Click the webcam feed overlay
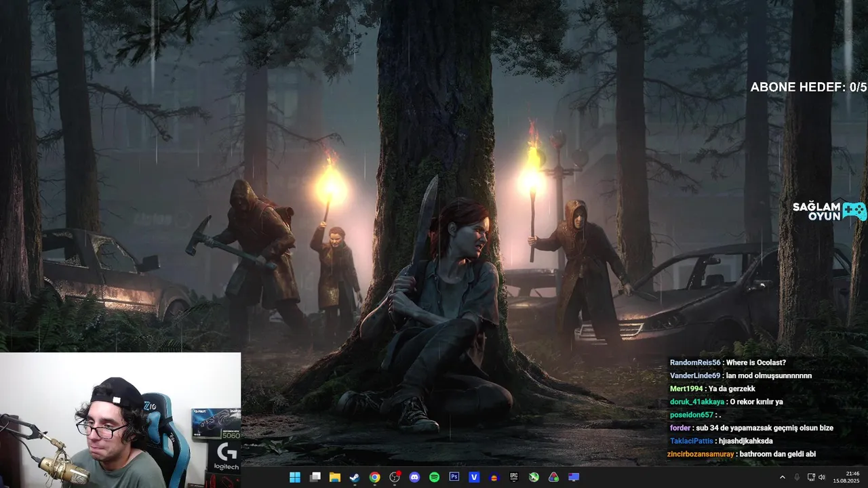This screenshot has width=868, height=488. (x=120, y=420)
